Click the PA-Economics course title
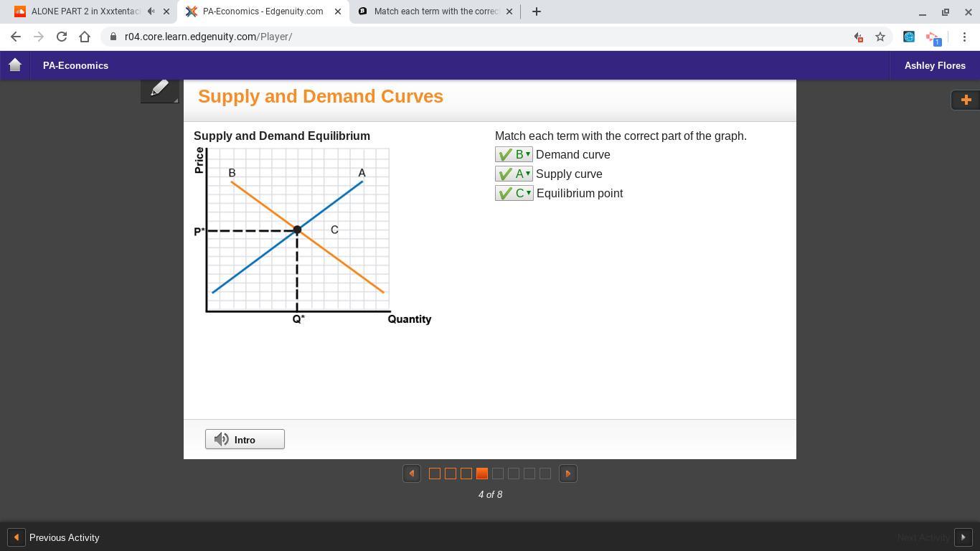This screenshot has height=551, width=980. tap(75, 65)
